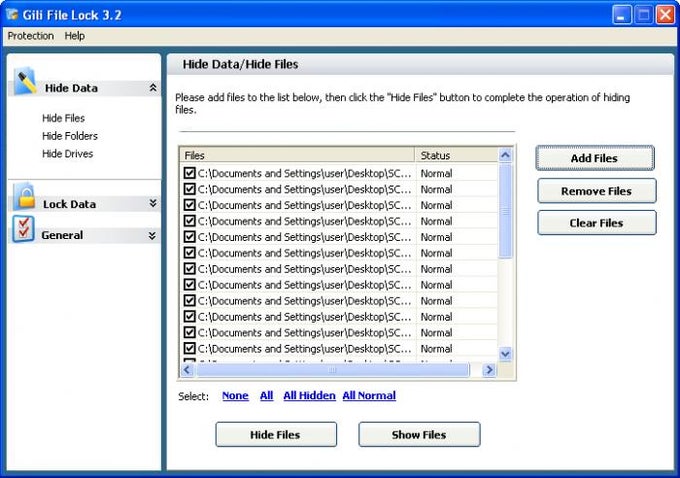Viewport: 680px width, 478px height.
Task: Close the Gili File Lock window
Action: (x=665, y=15)
